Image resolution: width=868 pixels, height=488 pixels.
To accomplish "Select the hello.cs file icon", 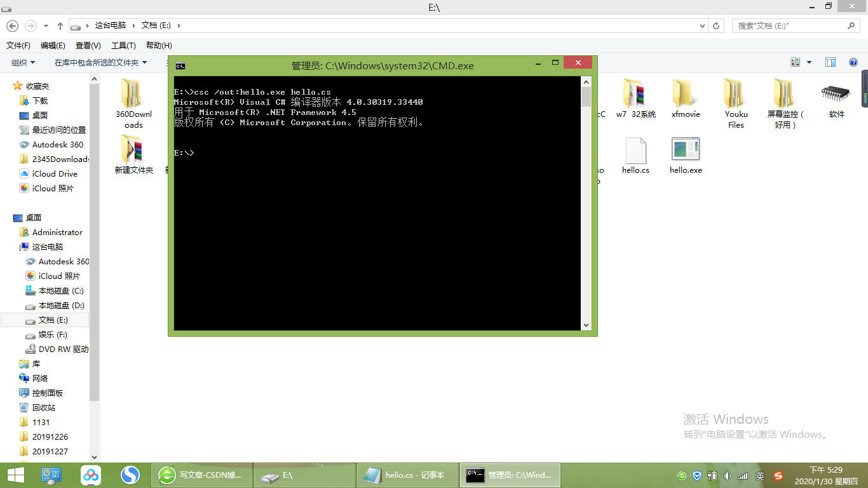I will pos(635,151).
